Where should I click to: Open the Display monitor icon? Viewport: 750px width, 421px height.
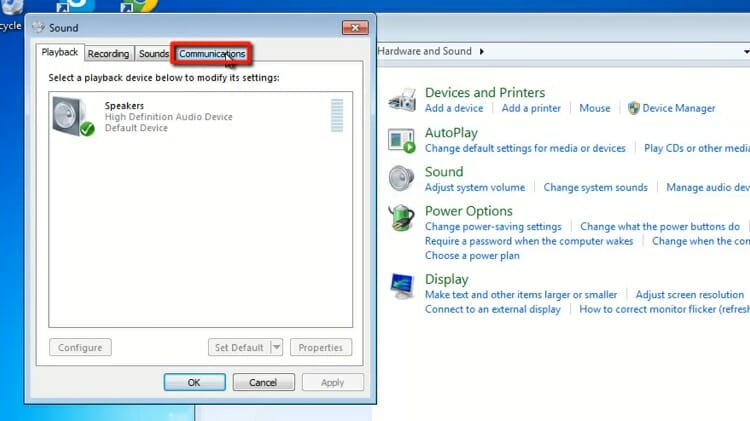pos(401,286)
